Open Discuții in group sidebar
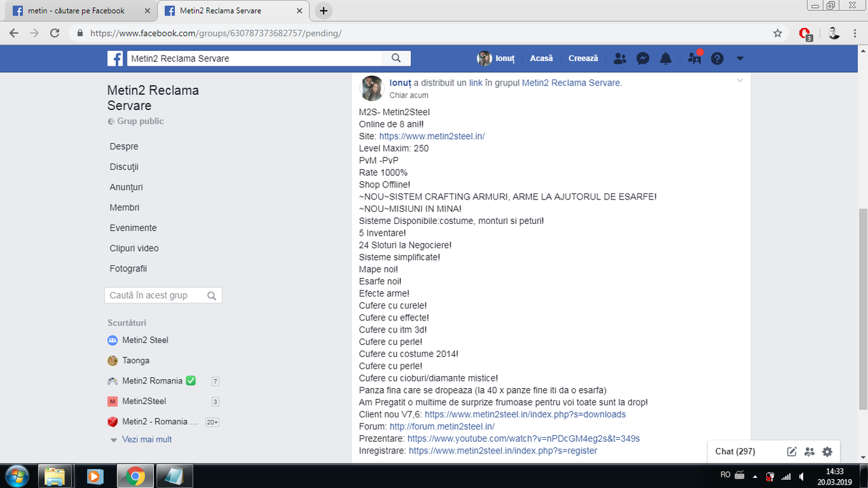This screenshot has width=868, height=488. (124, 167)
